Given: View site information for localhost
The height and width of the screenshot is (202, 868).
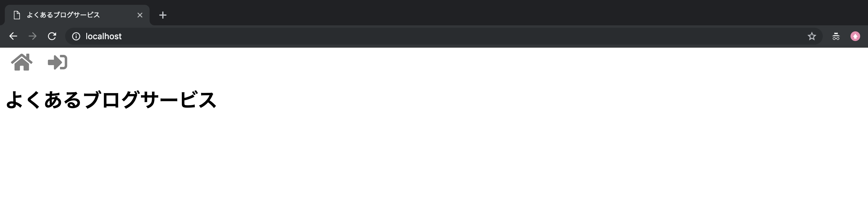Looking at the screenshot, I should 76,36.
